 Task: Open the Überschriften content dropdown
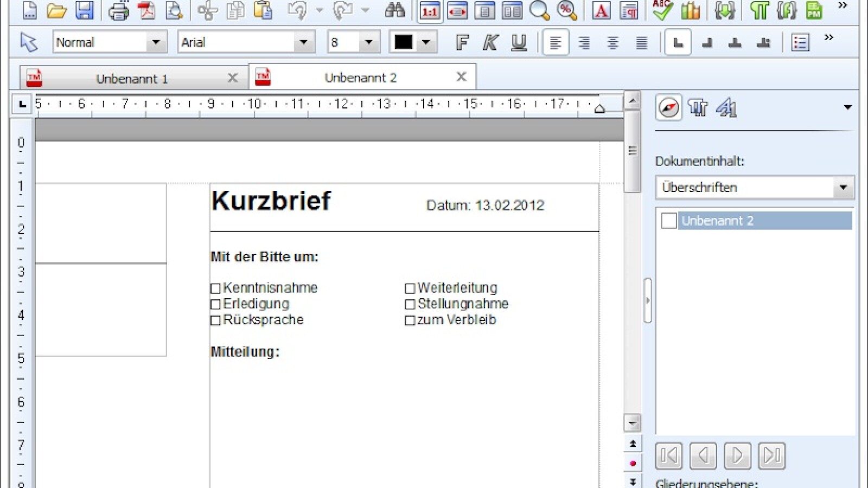(843, 187)
